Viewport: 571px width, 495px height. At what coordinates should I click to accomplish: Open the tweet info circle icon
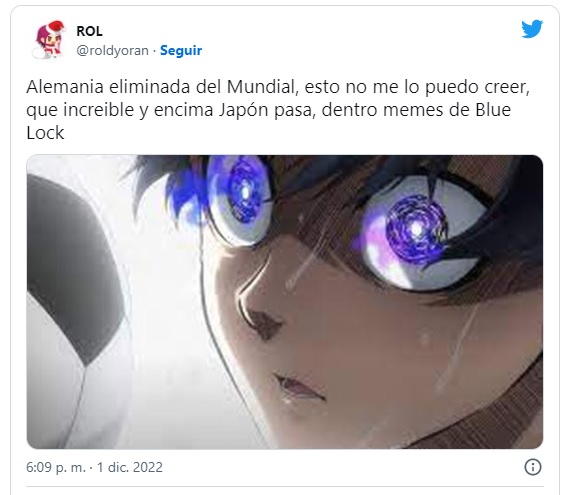pos(533,467)
